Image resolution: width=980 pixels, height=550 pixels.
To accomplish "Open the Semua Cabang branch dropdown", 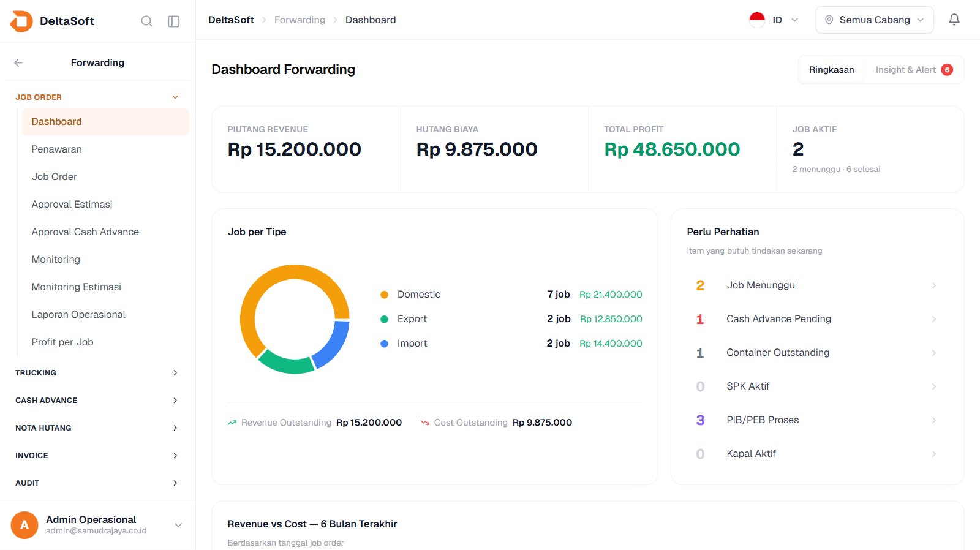I will 875,20.
